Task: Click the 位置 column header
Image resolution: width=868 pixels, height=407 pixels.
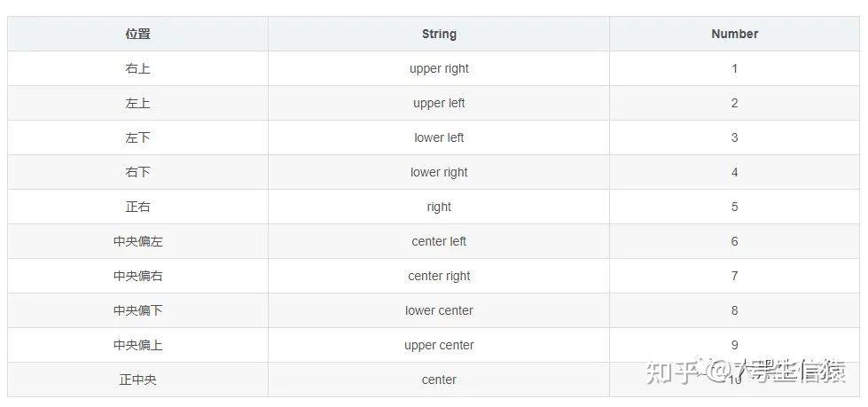Action: pyautogui.click(x=137, y=34)
